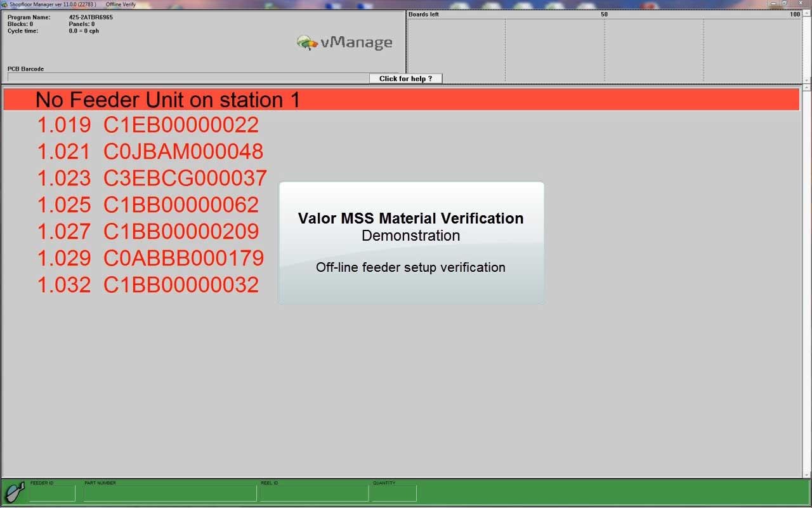Focus the PCB Barcode input field
This screenshot has height=508, width=812.
click(x=188, y=77)
